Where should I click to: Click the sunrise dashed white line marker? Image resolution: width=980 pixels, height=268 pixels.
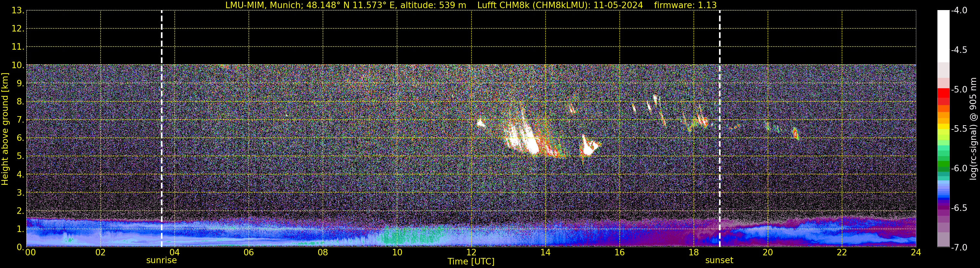(162, 129)
